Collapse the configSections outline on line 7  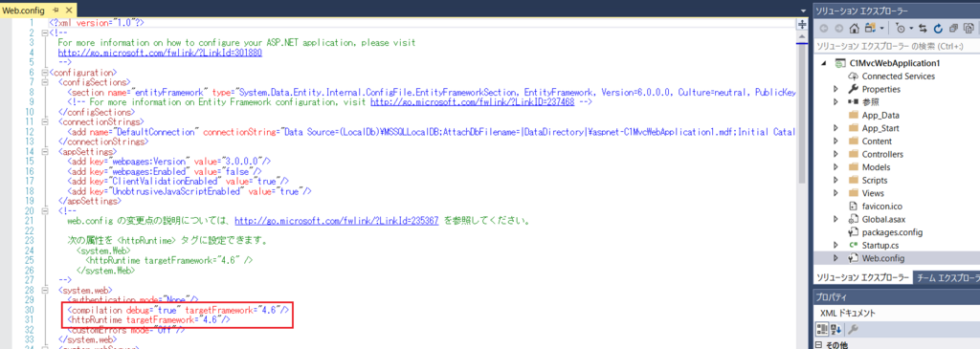[44, 82]
